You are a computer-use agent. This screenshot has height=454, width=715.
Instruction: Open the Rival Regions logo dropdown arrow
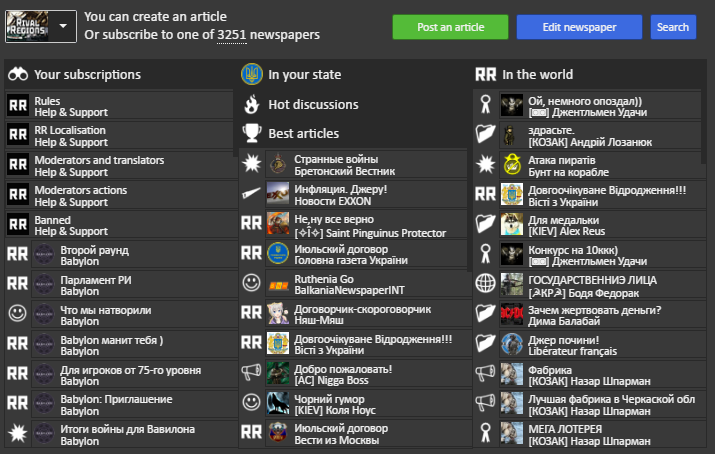point(65,27)
